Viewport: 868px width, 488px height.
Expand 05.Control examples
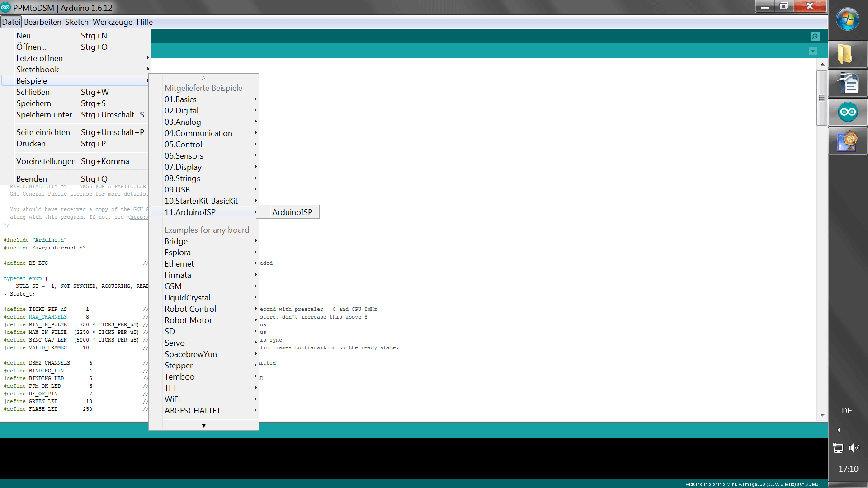(x=203, y=145)
